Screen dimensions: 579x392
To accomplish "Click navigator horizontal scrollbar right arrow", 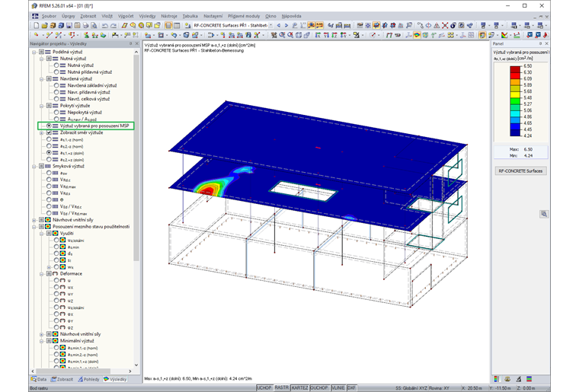I will (130, 371).
